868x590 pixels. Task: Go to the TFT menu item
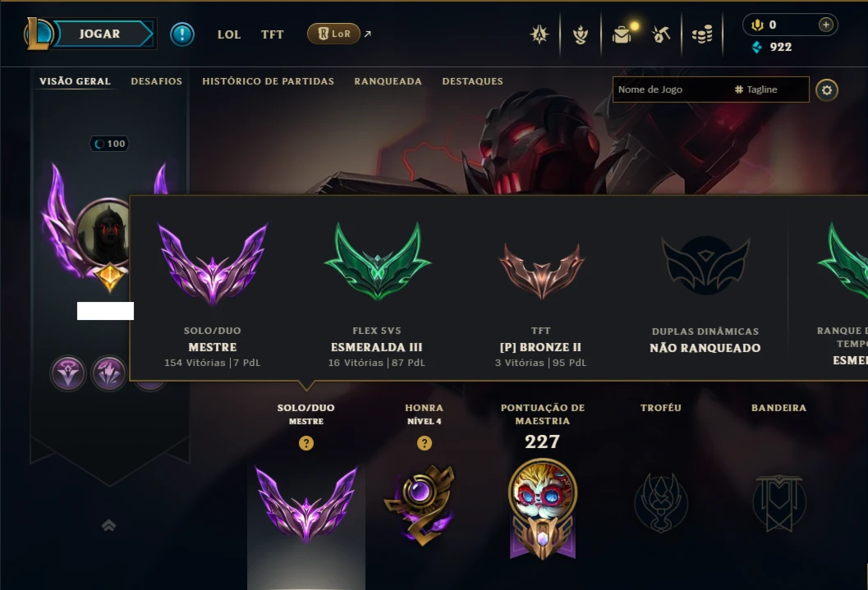coord(273,34)
